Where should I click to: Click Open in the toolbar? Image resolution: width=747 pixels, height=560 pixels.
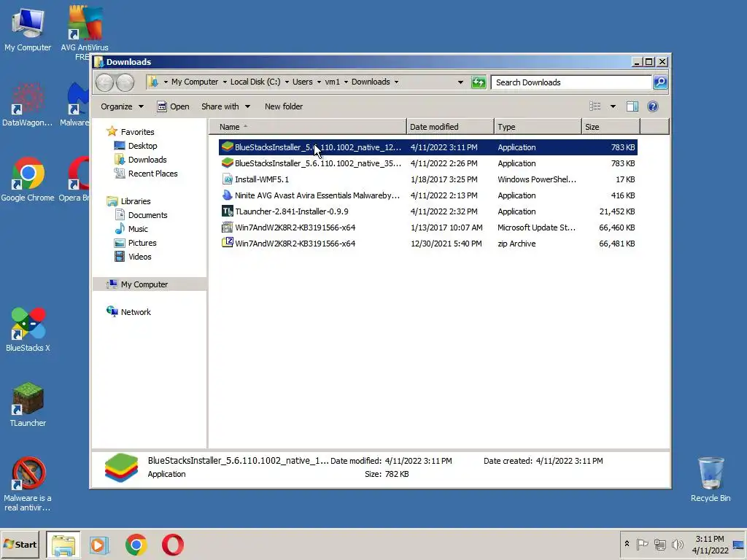[x=174, y=106]
